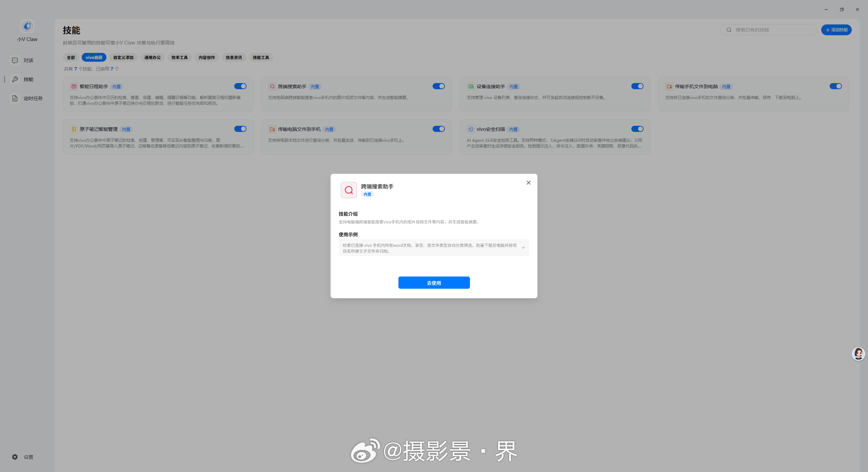Click the vivo安全扫描 card title
Image resolution: width=868 pixels, height=472 pixels.
point(491,129)
